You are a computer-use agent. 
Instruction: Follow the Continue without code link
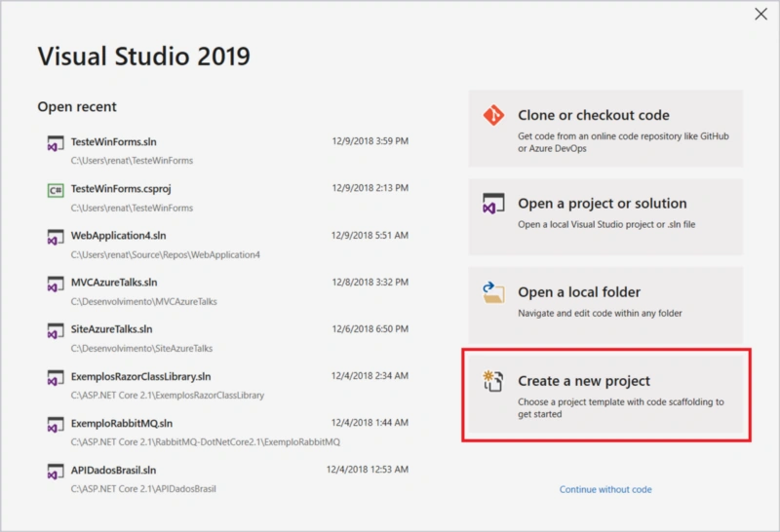click(605, 489)
